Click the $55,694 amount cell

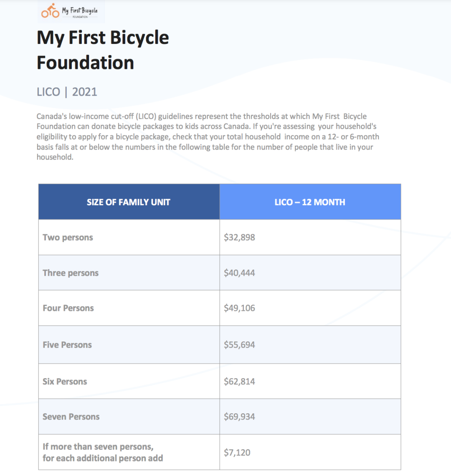click(239, 345)
